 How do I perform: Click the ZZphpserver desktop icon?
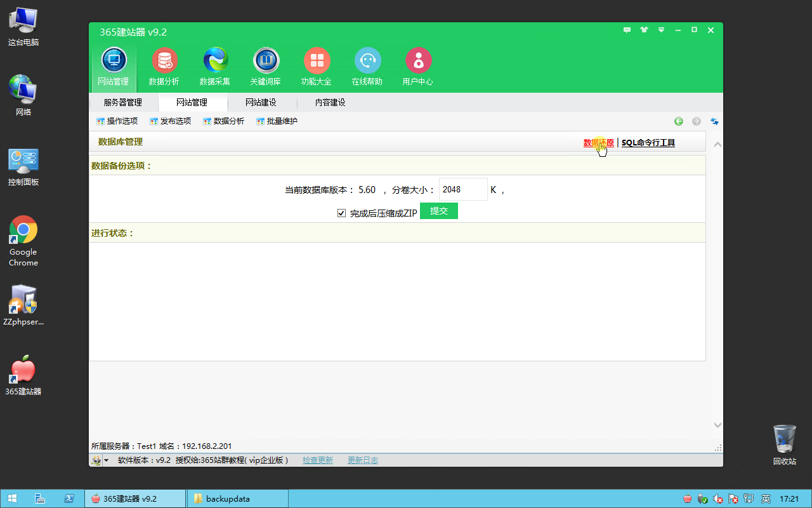tap(23, 305)
